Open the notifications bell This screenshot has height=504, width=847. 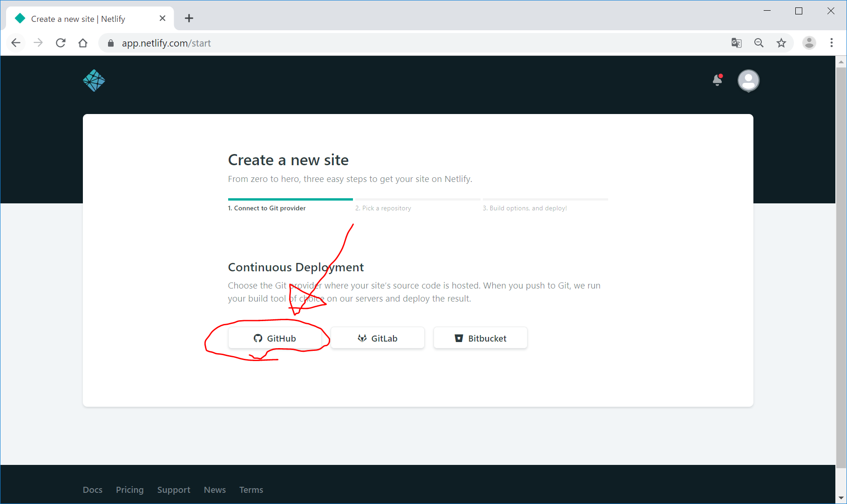pos(717,81)
